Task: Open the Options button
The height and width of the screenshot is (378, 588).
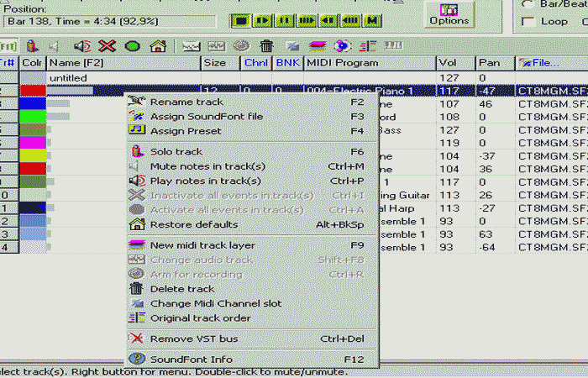Action: (449, 13)
